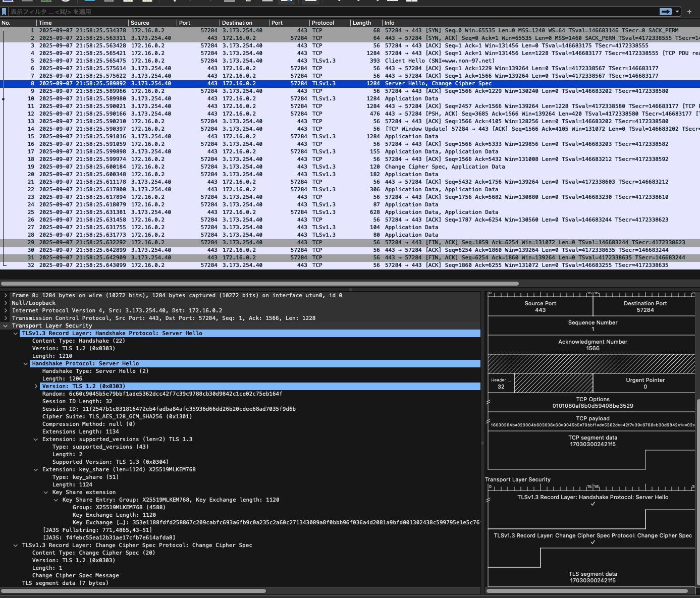Select the Supported Version: TLS 1.3 line
Viewport: 700px width, 598px height.
(111, 462)
